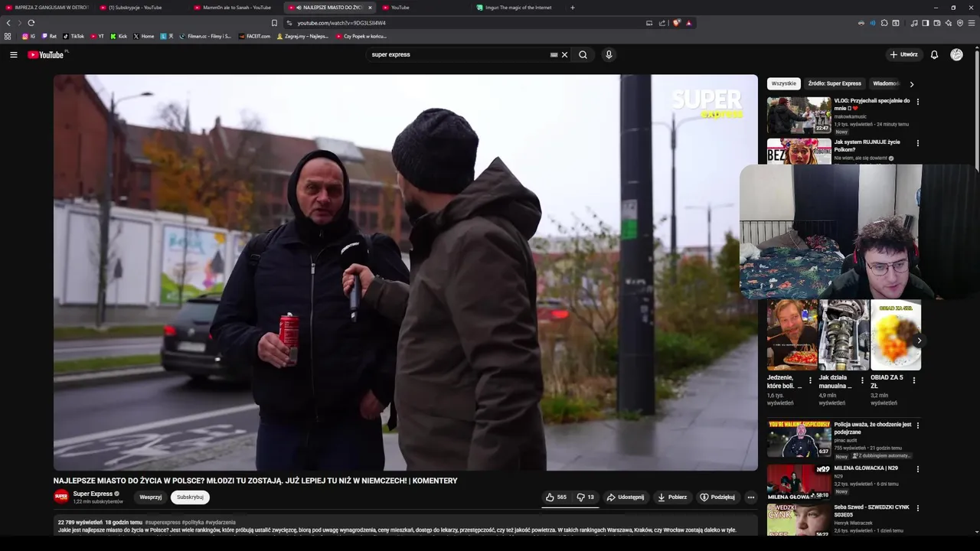Toggle the browser sidebar panel

coord(926,23)
